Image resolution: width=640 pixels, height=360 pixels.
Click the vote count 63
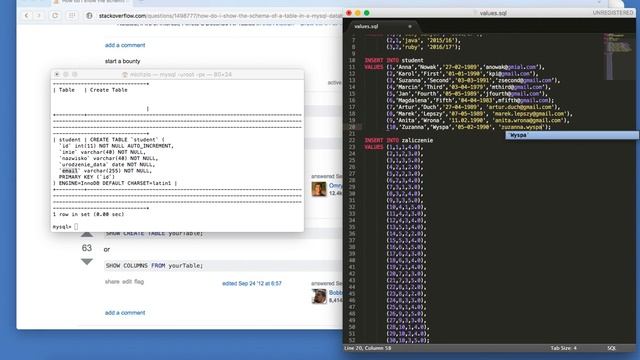click(87, 248)
